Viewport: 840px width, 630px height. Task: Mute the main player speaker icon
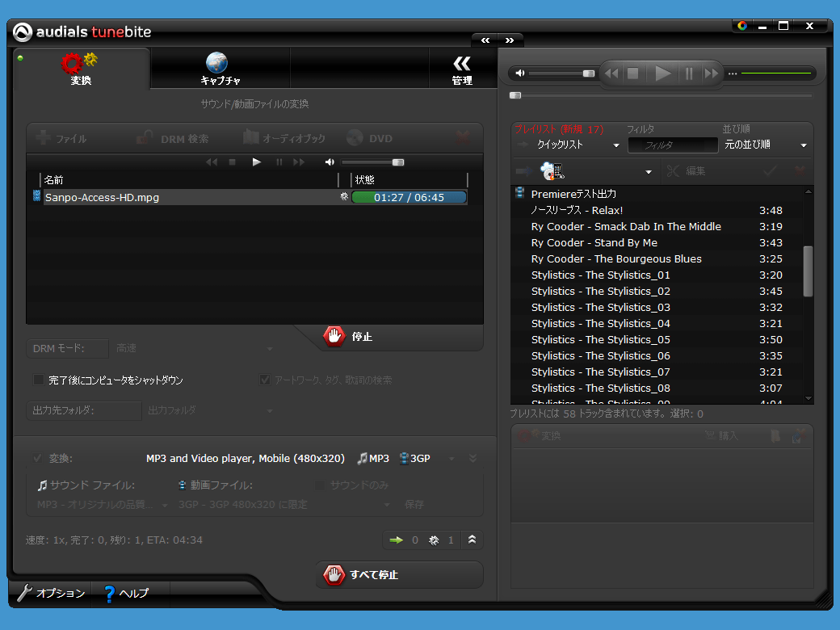[519, 73]
